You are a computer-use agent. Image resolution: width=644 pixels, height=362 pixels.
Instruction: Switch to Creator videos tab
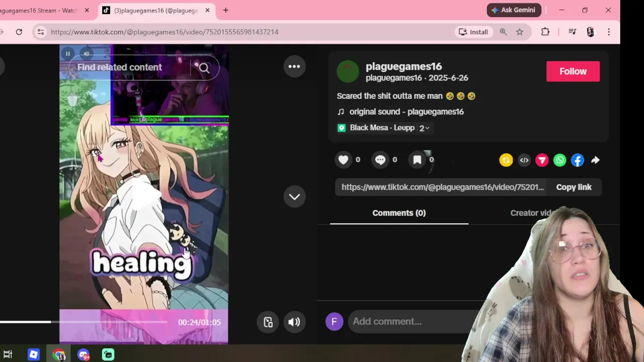(x=533, y=213)
